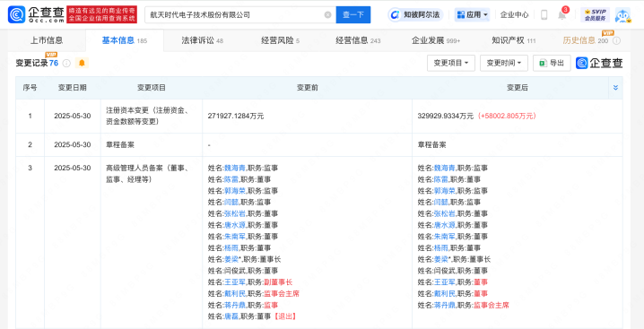Switch to the 知识产权 tab
This screenshot has width=644, height=329.
click(x=513, y=40)
